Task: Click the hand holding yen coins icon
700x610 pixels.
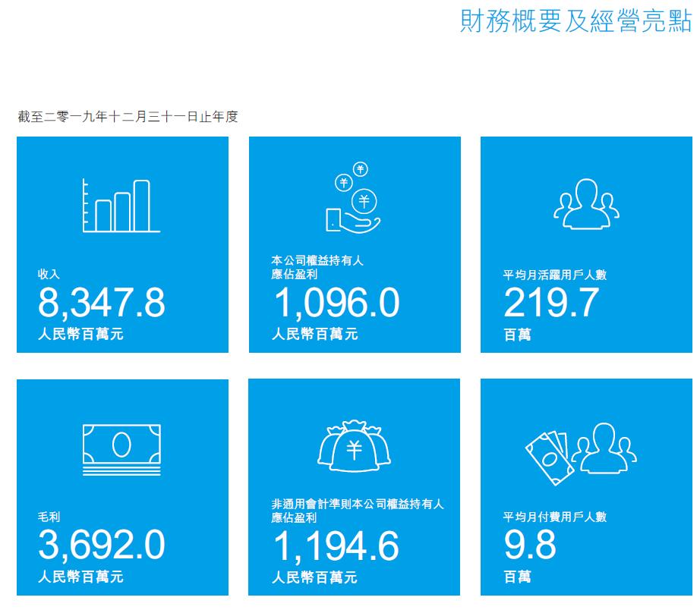Action: [353, 198]
